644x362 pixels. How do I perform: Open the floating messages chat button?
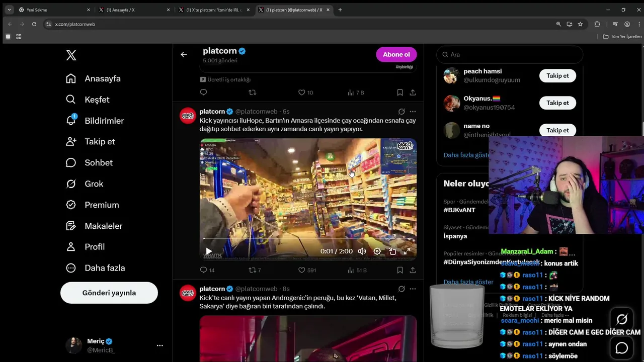click(622, 347)
